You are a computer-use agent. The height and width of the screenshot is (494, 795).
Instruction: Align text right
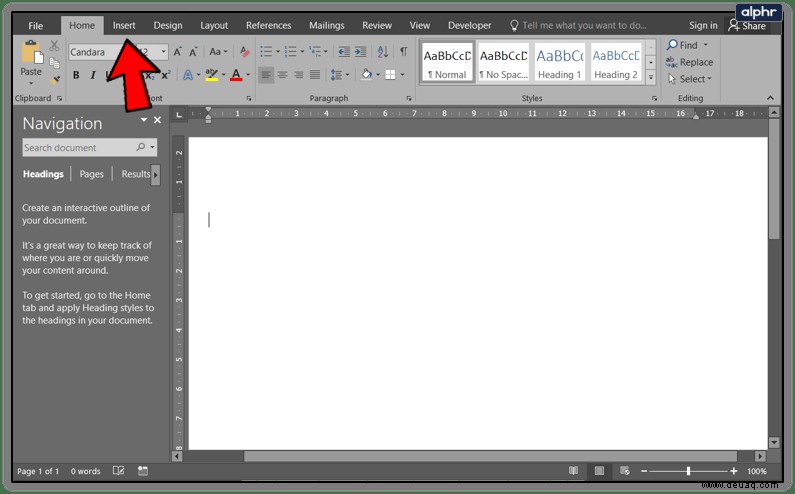pos(299,75)
